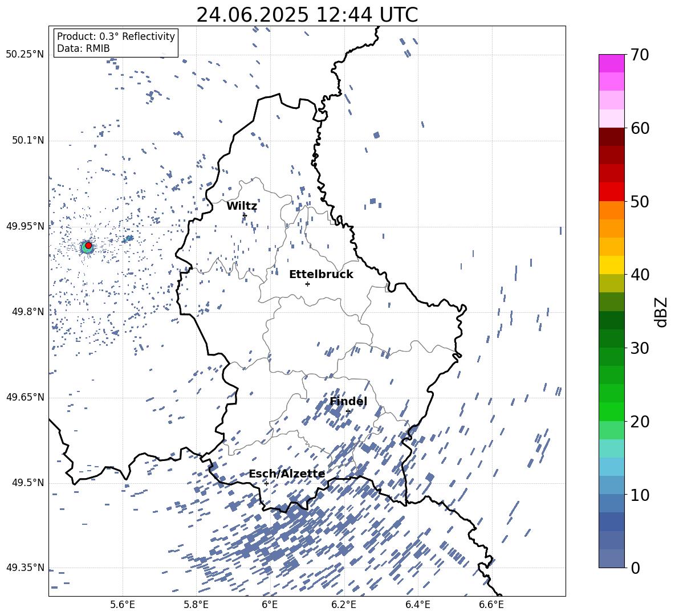The height and width of the screenshot is (616, 675).
Task: Click the 40 colorbar tick label
Action: click(x=640, y=275)
